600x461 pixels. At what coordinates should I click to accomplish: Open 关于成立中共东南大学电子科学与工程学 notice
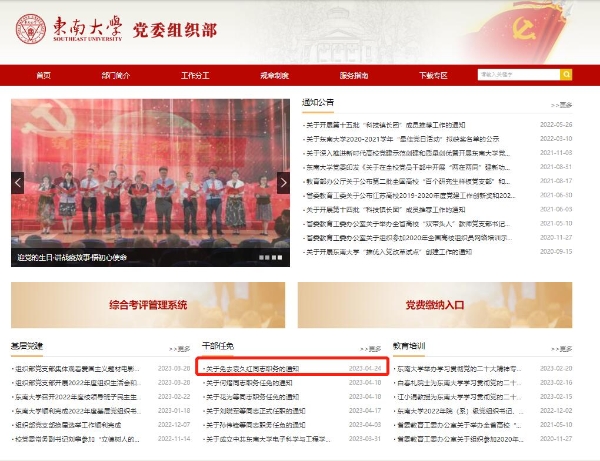268,439
